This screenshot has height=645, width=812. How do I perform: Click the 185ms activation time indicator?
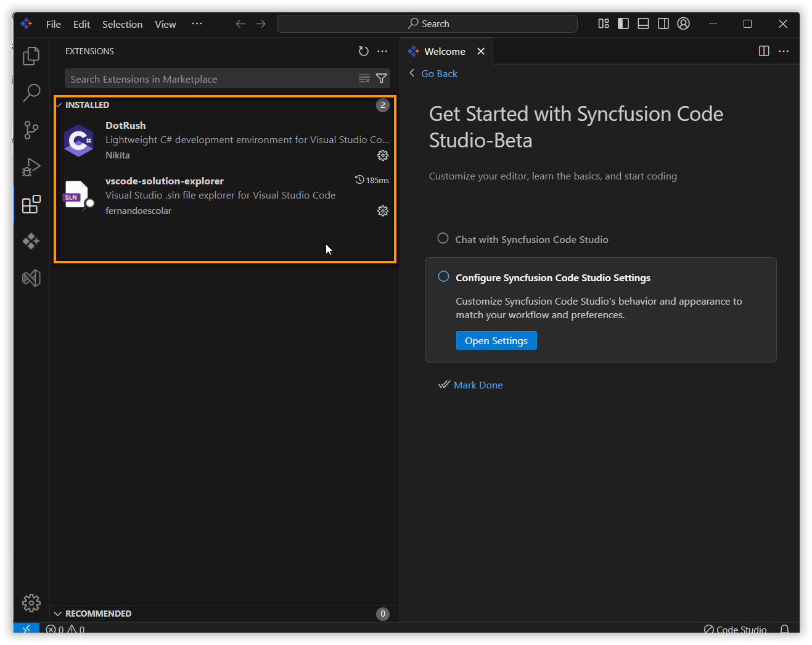pyautogui.click(x=372, y=180)
